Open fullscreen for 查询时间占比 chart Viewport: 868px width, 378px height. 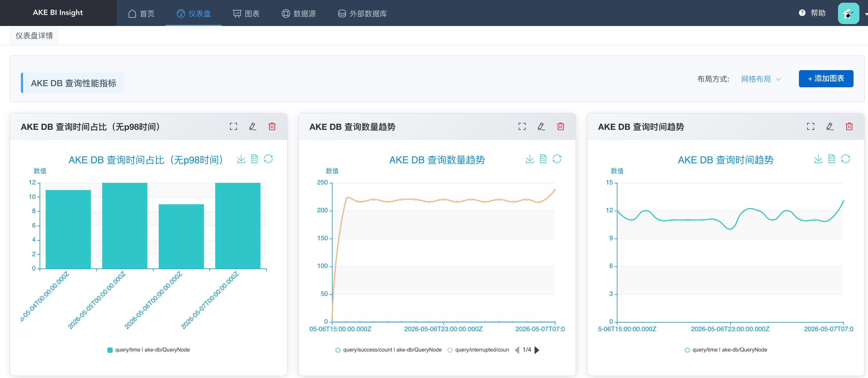233,126
